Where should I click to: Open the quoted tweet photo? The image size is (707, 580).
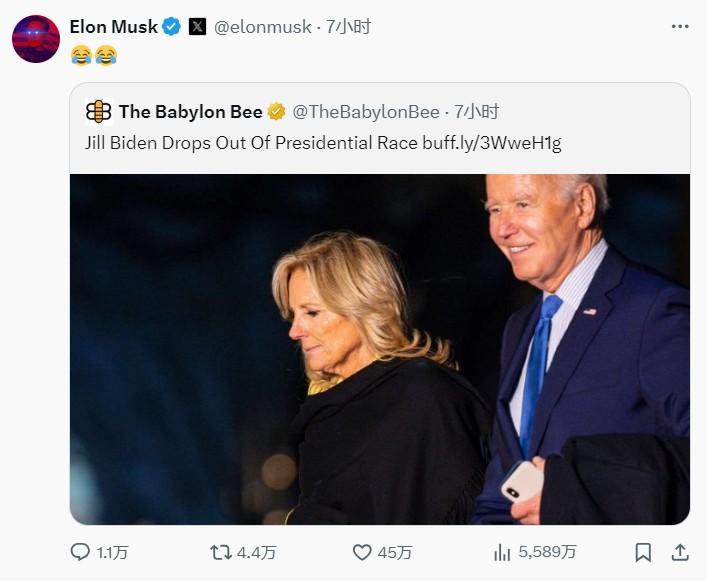click(x=379, y=349)
